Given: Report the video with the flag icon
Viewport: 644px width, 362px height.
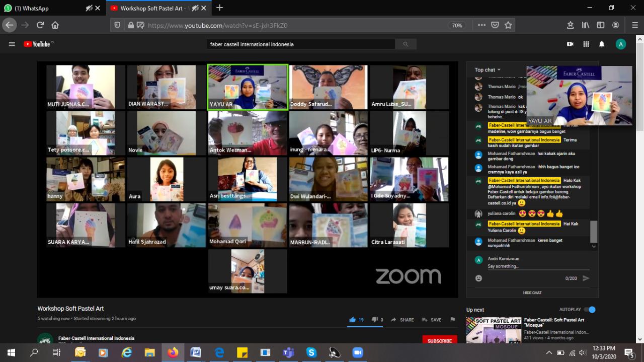Looking at the screenshot, I should pyautogui.click(x=452, y=320).
